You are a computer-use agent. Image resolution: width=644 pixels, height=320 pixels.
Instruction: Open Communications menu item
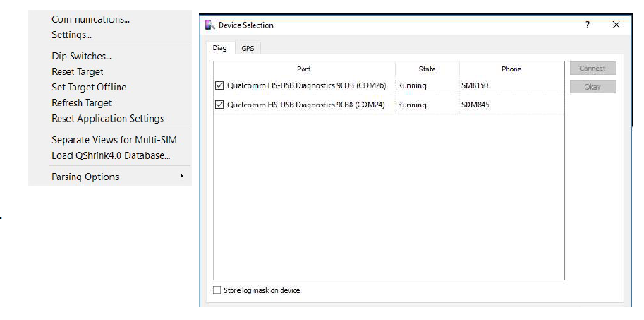(x=90, y=19)
